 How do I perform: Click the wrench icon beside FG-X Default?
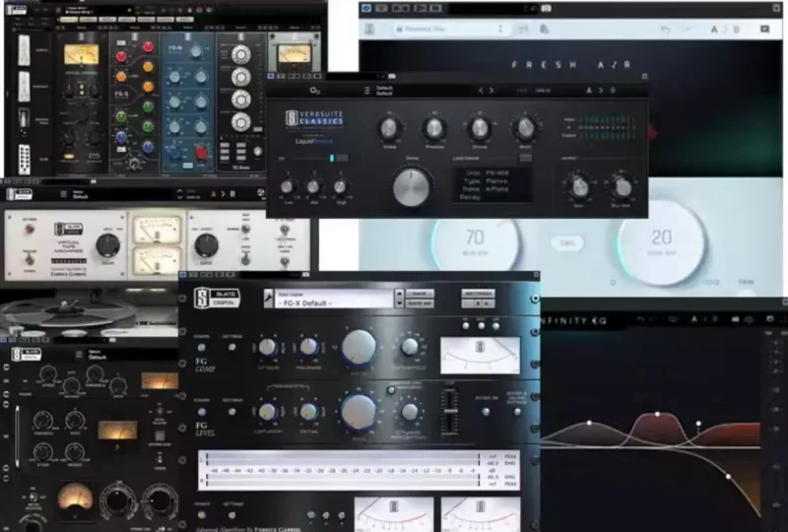[x=268, y=299]
